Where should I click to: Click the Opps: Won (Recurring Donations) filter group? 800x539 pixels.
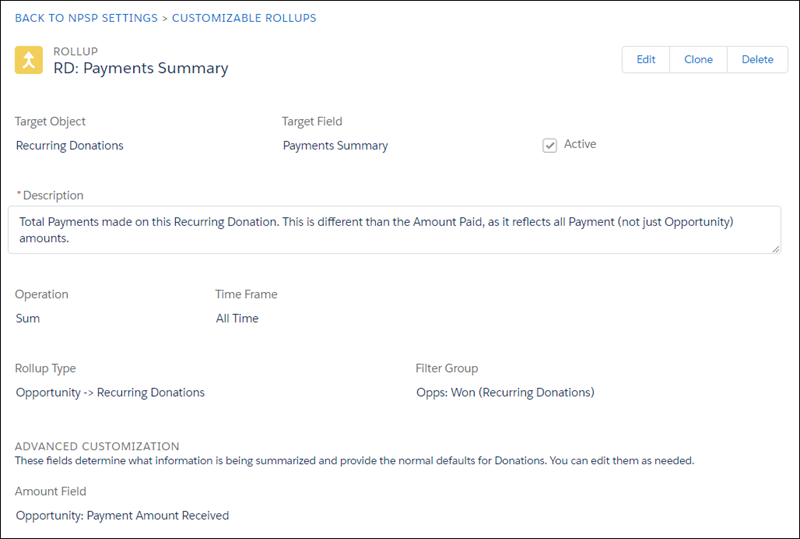click(505, 393)
